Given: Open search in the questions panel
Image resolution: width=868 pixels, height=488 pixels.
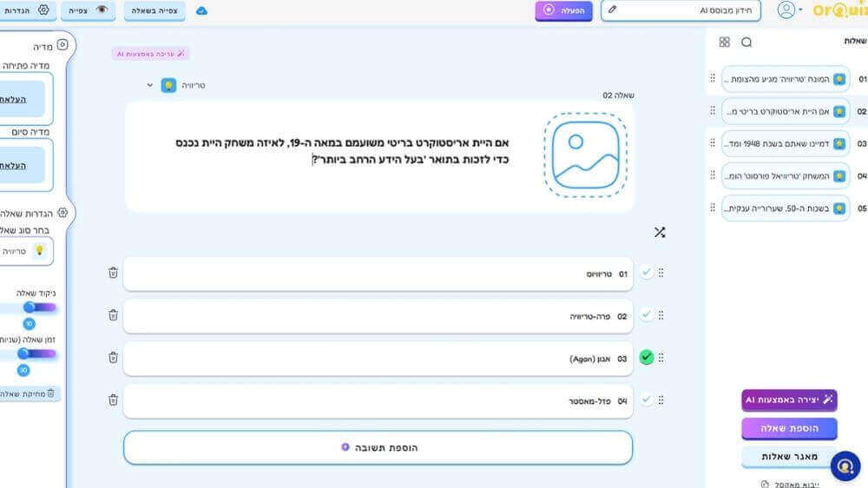Looking at the screenshot, I should [746, 42].
